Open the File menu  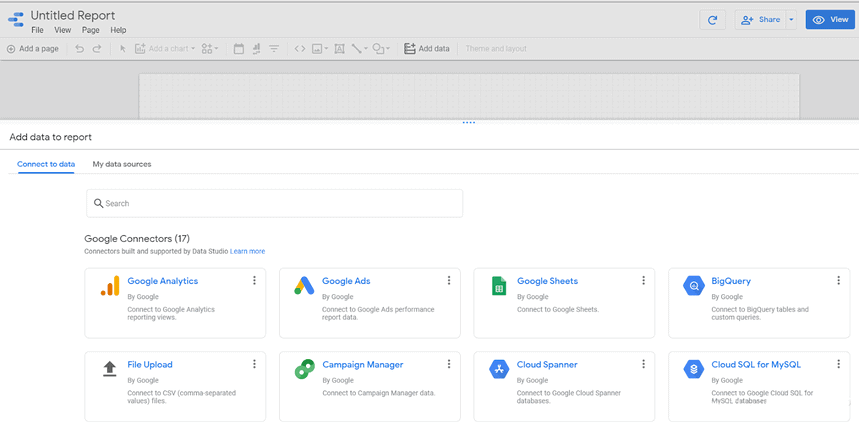37,31
